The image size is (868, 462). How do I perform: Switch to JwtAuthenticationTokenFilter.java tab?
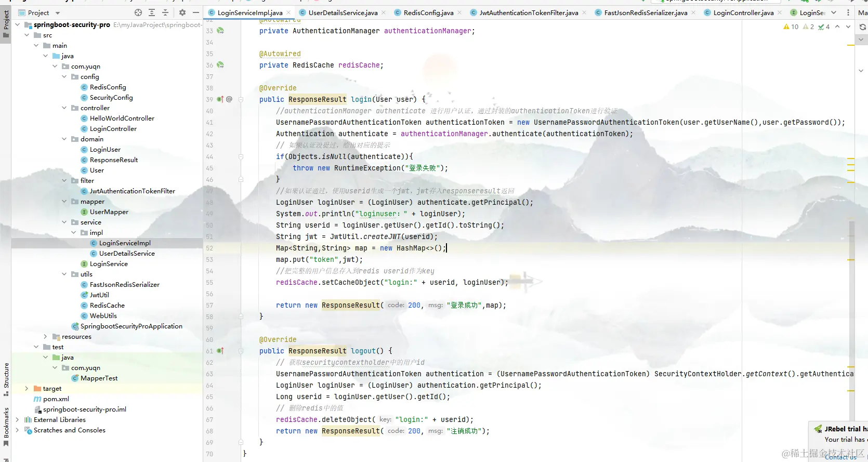click(x=529, y=12)
